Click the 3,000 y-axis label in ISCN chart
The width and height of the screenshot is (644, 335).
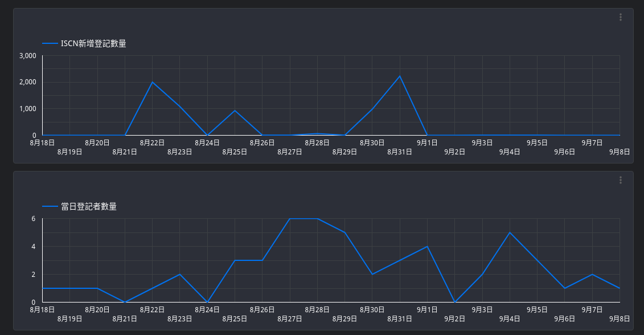[x=27, y=55]
